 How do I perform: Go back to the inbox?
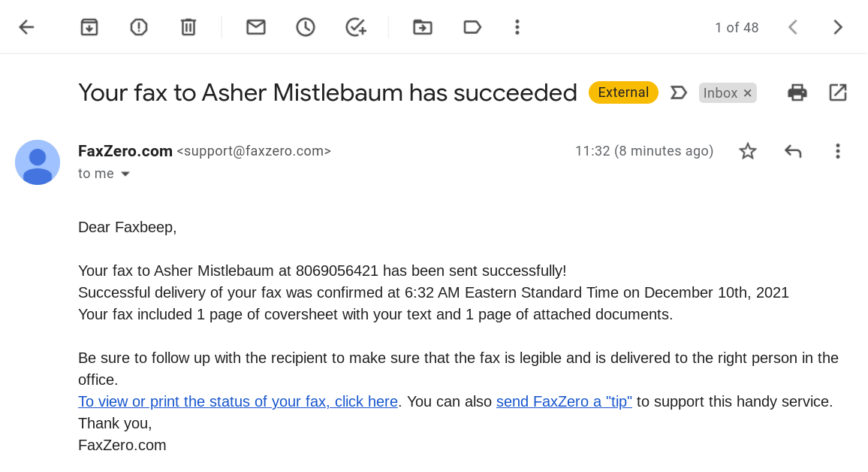click(26, 26)
